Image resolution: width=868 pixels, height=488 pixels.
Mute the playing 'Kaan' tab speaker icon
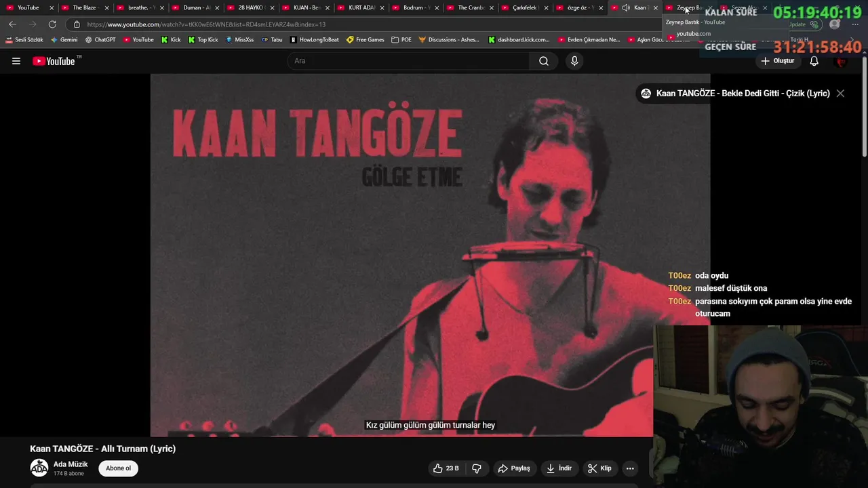[625, 7]
